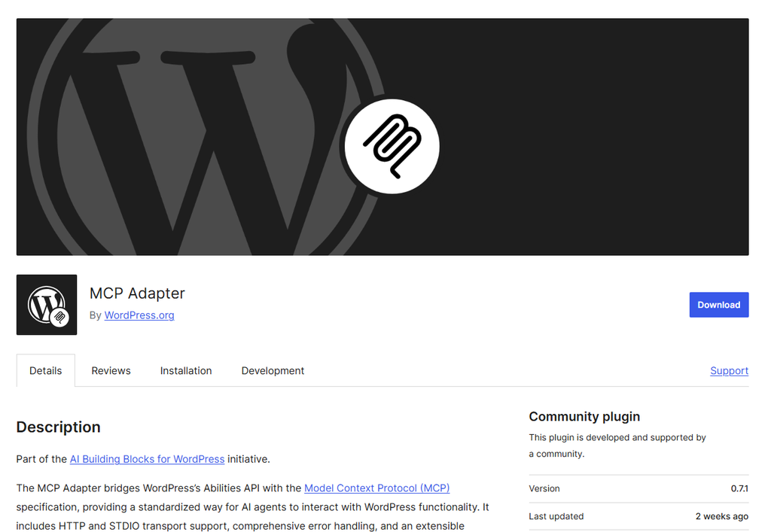The width and height of the screenshot is (771, 532).
Task: Open the WordPress.org author link
Action: tap(139, 315)
